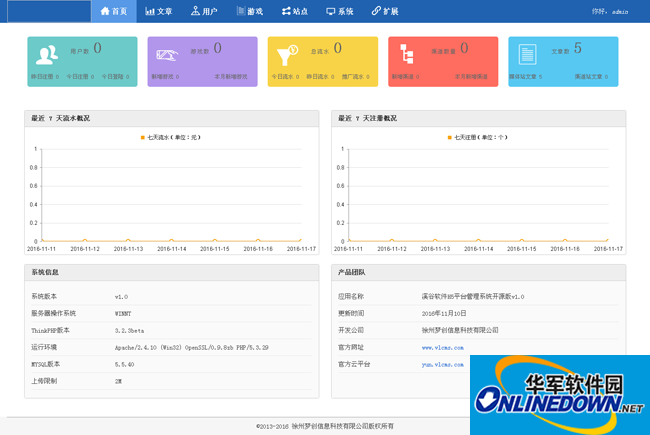
Task: Click the 渠道数量 count on the red card
Action: pyautogui.click(x=464, y=49)
